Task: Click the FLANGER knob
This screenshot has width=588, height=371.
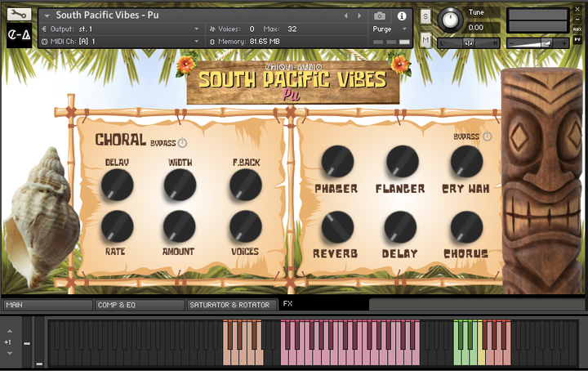Action: click(x=403, y=161)
